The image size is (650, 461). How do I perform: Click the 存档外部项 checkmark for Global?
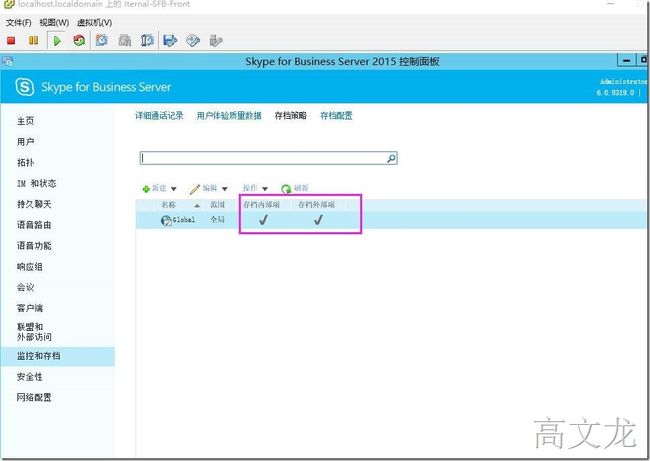318,220
